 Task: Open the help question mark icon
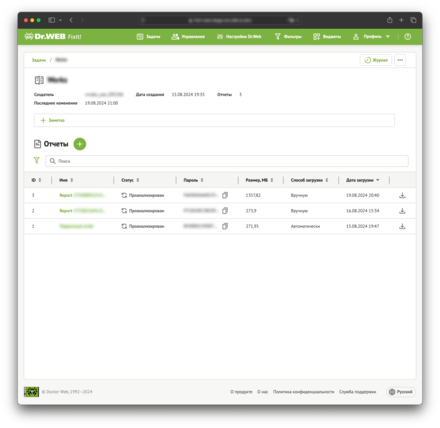point(408,37)
